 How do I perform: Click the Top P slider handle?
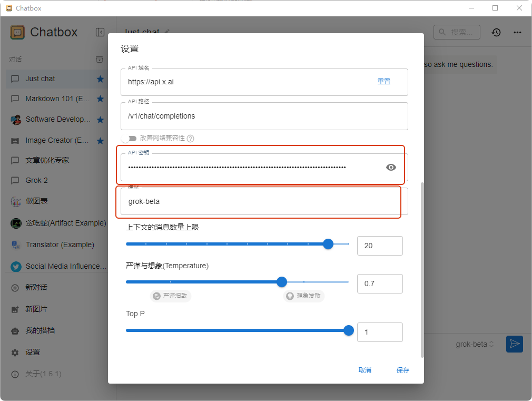tap(349, 330)
